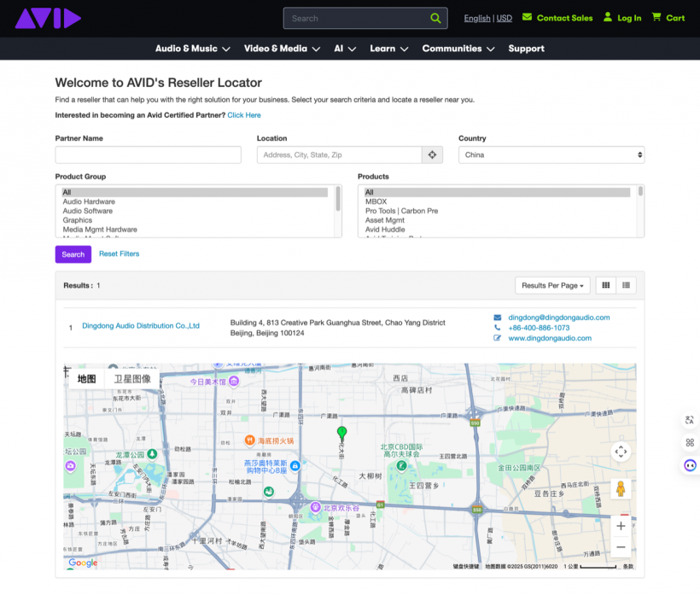Click Google logo on the map
This screenshot has height=595, width=700.
(x=83, y=563)
